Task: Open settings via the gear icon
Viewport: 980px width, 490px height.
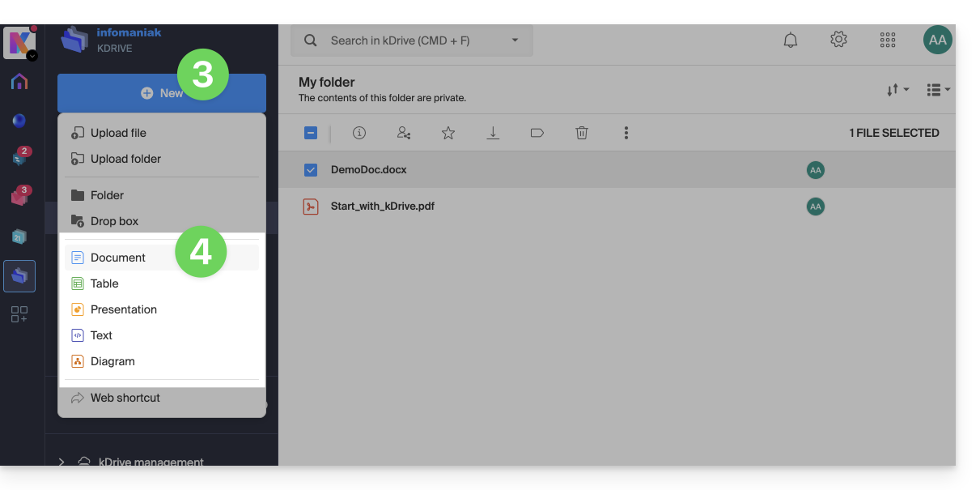Action: [x=838, y=40]
